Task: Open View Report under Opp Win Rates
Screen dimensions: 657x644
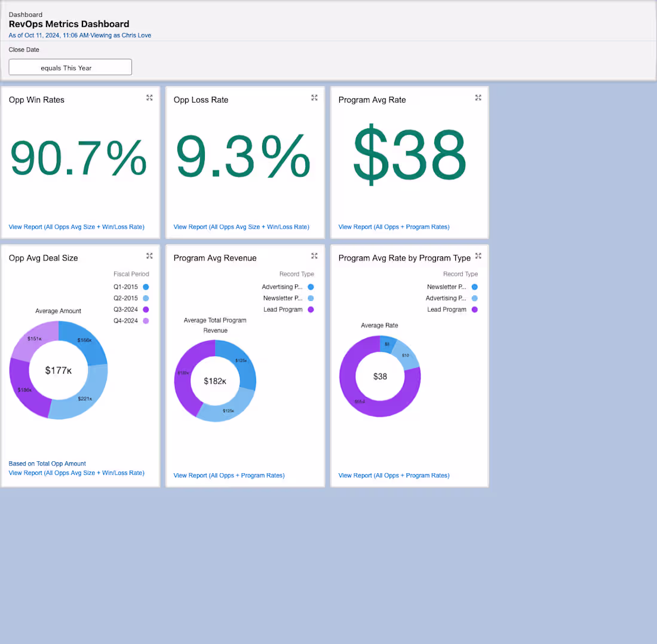Action: coord(76,226)
